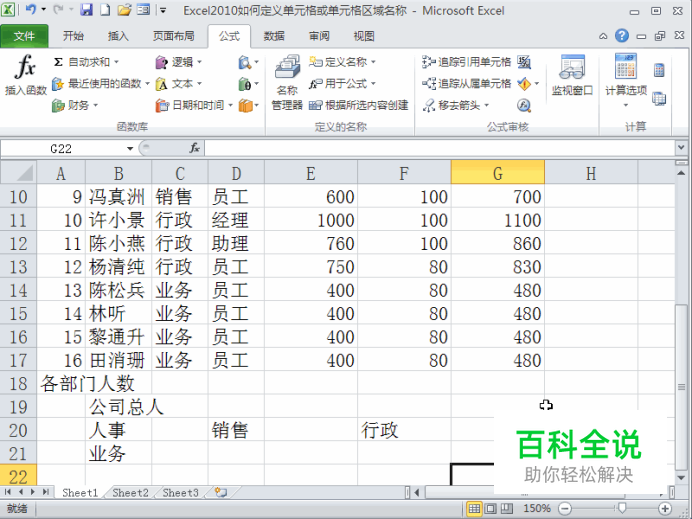Click the Error Checking icon
This screenshot has width=692, height=519.
[x=524, y=83]
